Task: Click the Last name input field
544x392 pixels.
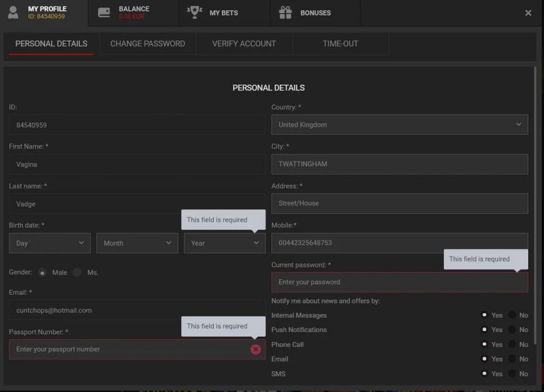Action: 137,204
